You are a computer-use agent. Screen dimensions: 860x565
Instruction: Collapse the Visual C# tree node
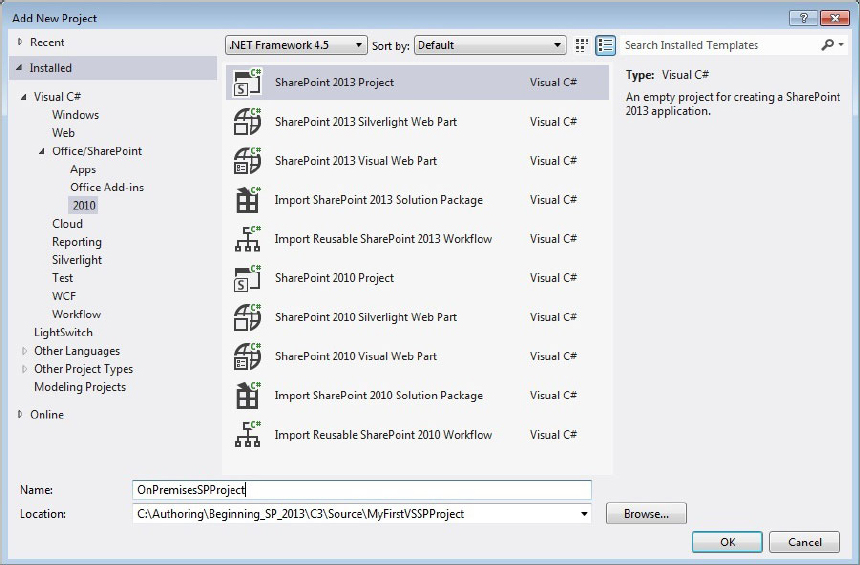[x=24, y=97]
